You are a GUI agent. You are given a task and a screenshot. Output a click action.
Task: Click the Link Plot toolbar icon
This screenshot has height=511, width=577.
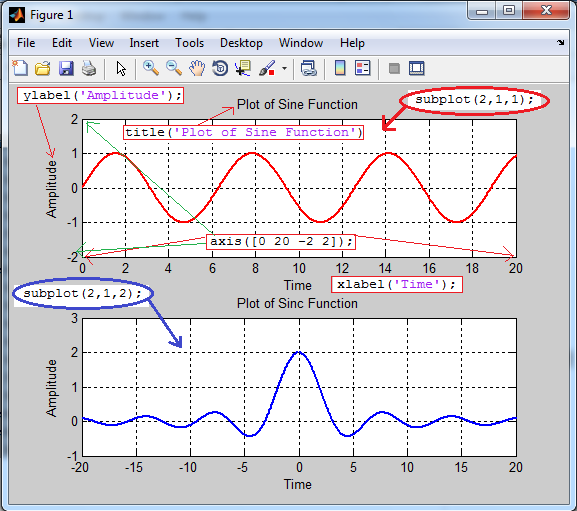308,68
